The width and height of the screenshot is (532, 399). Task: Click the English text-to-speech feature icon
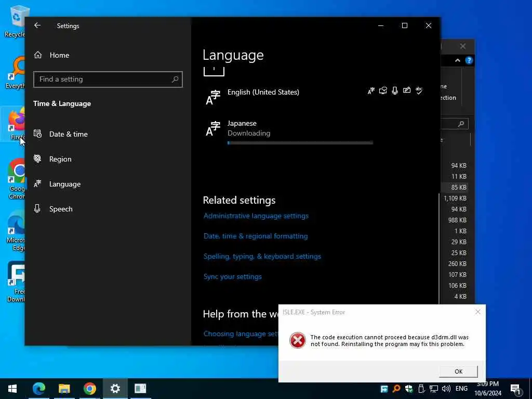coord(383,90)
